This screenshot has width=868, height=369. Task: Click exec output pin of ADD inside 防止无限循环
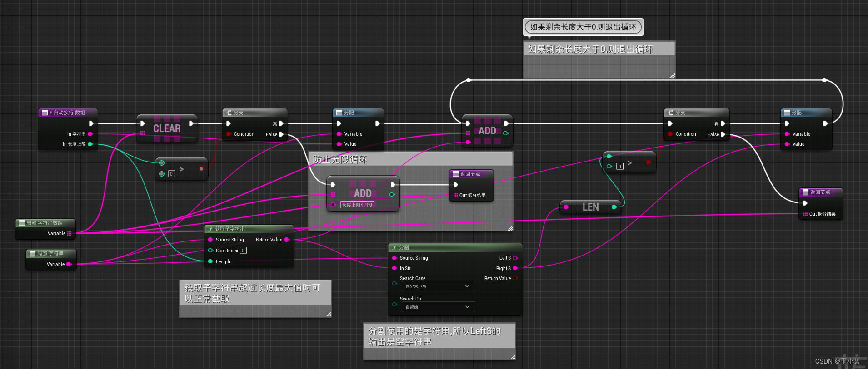(x=393, y=185)
